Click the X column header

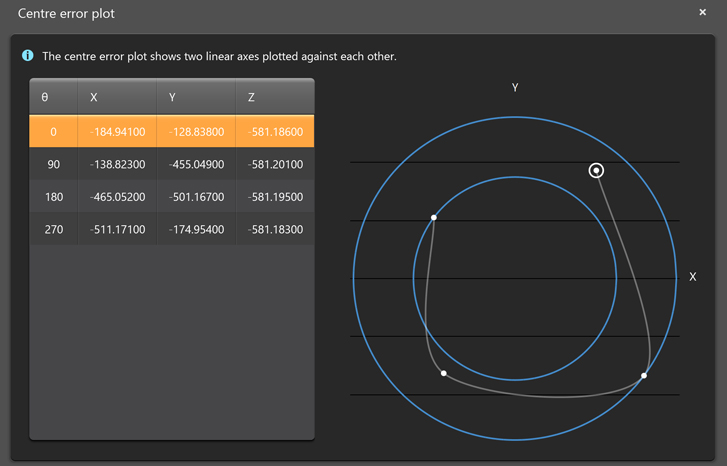117,98
